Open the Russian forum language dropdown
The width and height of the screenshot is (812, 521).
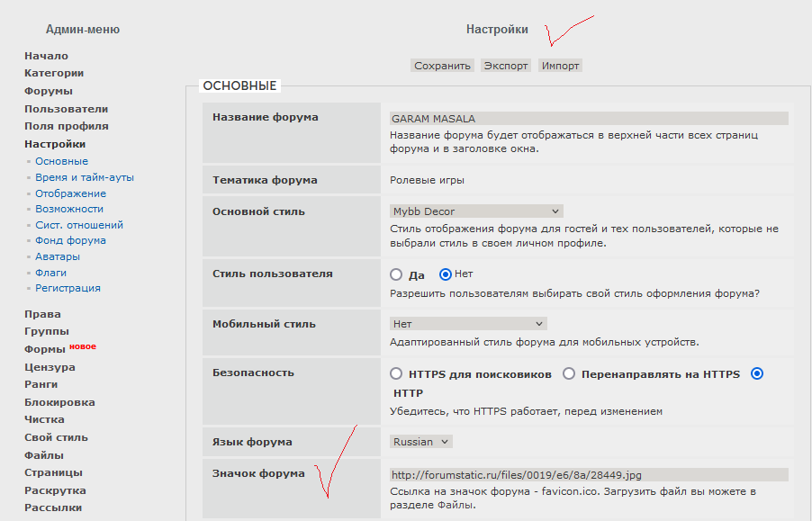point(420,442)
